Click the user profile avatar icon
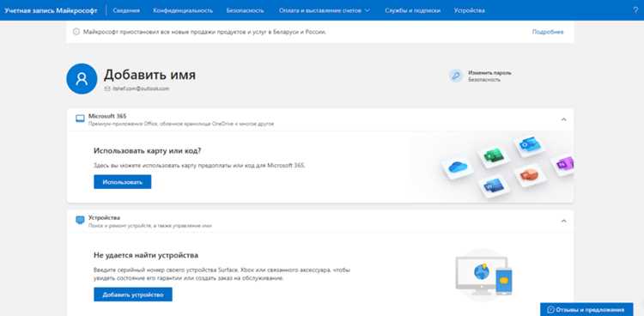The width and height of the screenshot is (644, 316). [x=82, y=79]
